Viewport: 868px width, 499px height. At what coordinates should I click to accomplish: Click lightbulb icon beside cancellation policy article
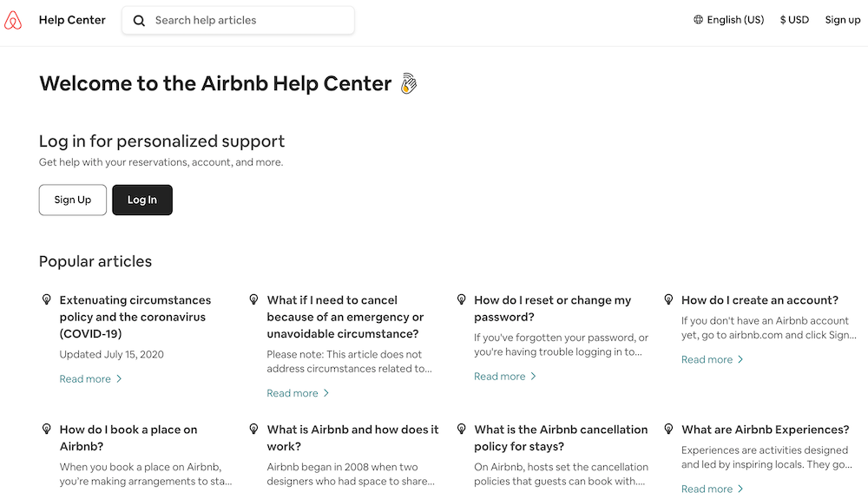(461, 430)
